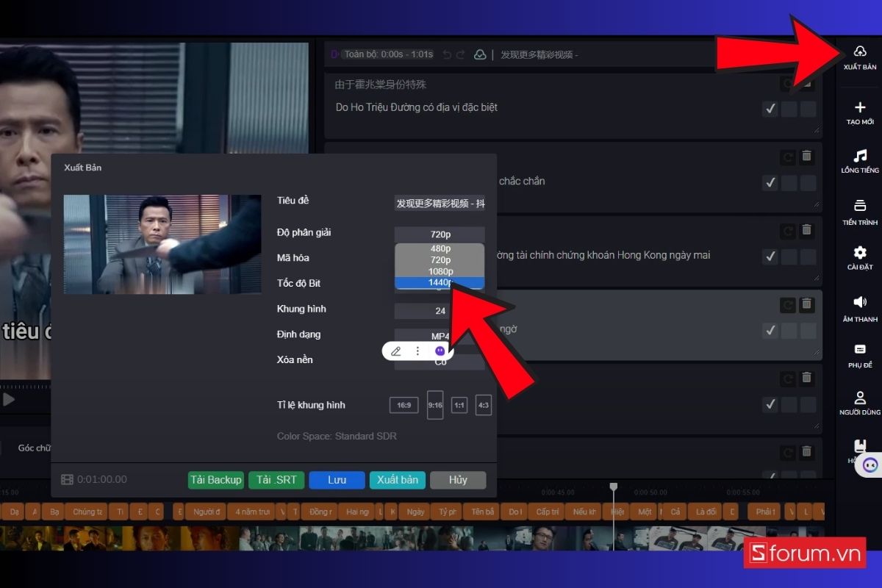This screenshot has width=882, height=588.
Task: Choose 1440p from the resolution list
Action: [x=440, y=282]
